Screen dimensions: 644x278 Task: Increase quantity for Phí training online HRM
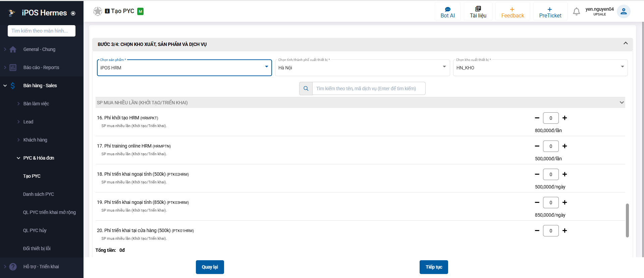pyautogui.click(x=565, y=146)
